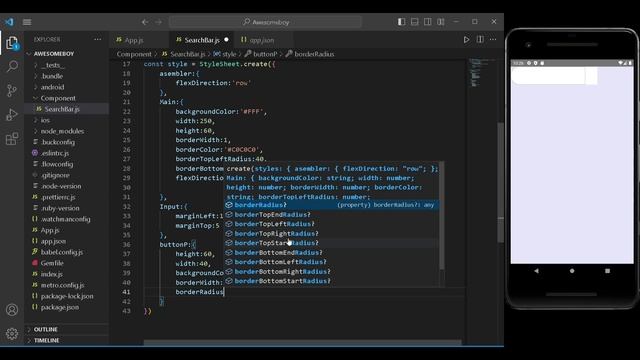Click Component breadcrumb segment
Image resolution: width=640 pixels, height=360 pixels.
[134, 54]
